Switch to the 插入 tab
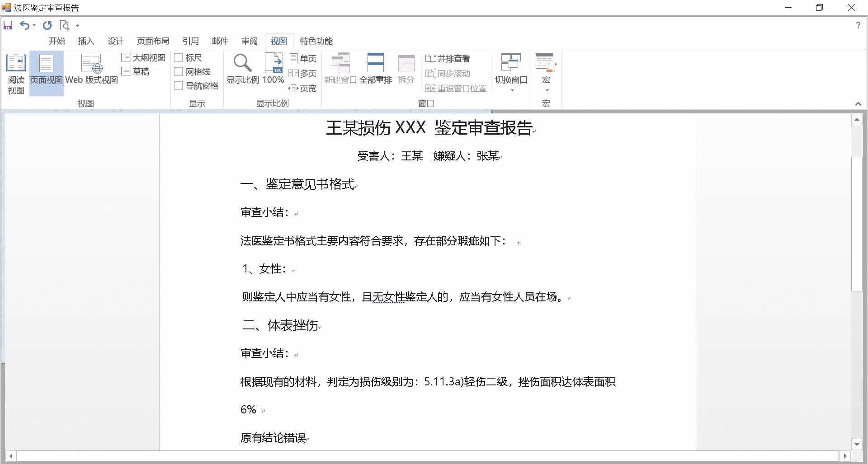Viewport: 868px width, 464px height. pyautogui.click(x=86, y=41)
